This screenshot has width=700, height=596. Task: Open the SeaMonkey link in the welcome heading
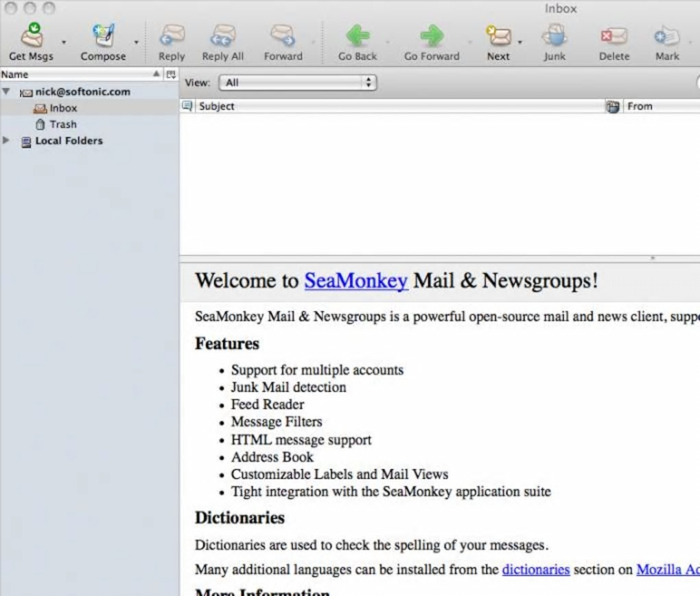click(x=355, y=281)
